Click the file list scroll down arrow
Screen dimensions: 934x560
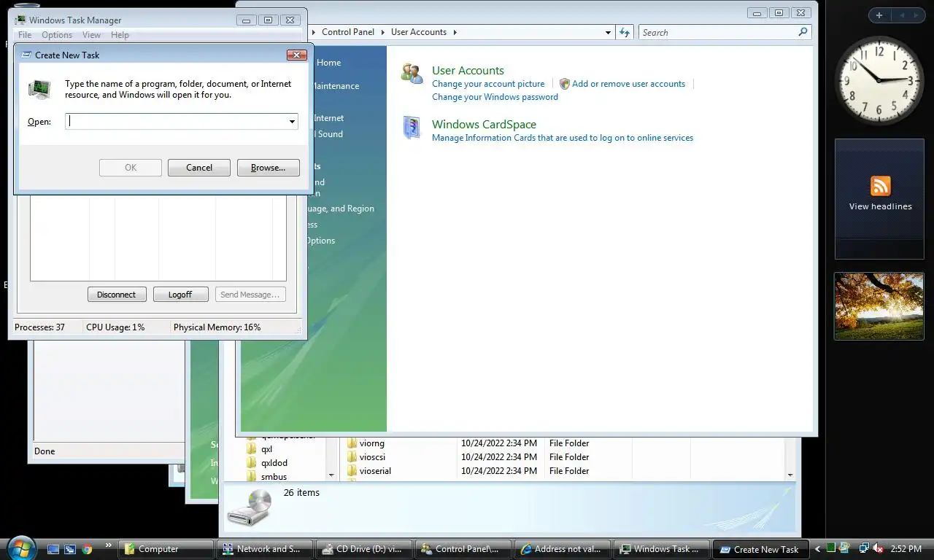coord(790,475)
